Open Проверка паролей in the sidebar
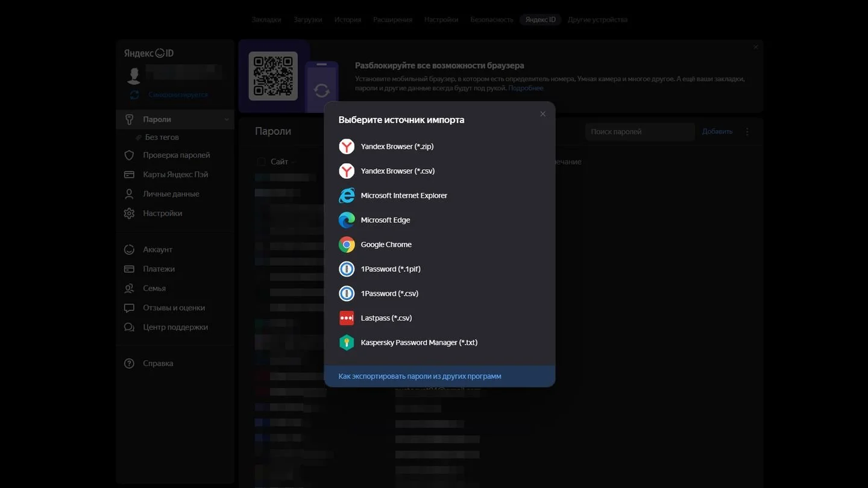 click(x=175, y=155)
